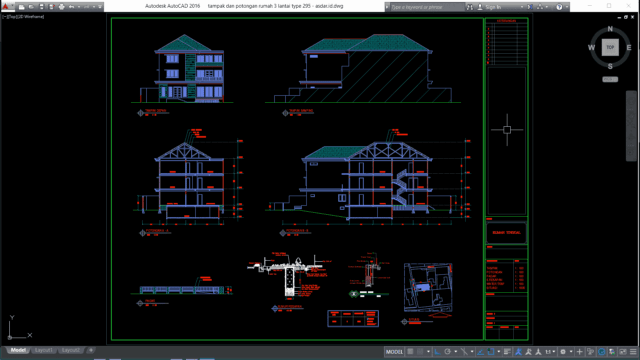The width and height of the screenshot is (640, 360).
Task: Click the navigation bar on right edge
Action: click(631, 126)
